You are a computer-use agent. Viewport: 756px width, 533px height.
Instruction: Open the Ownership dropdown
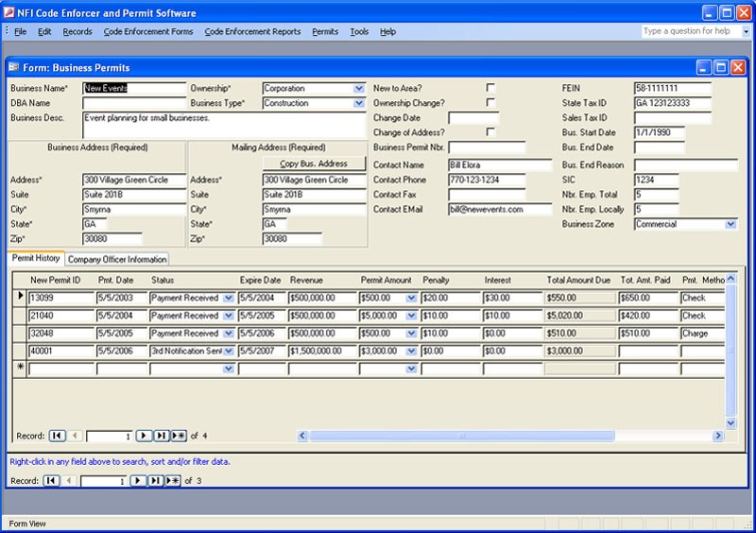359,88
